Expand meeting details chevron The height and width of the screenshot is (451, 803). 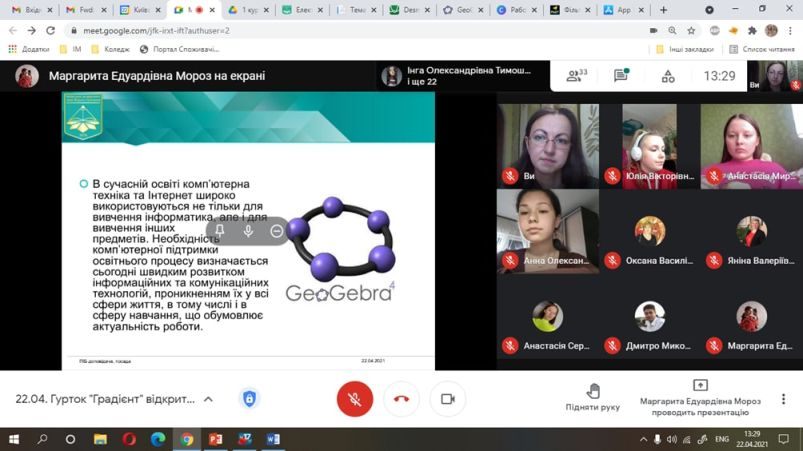pos(208,399)
